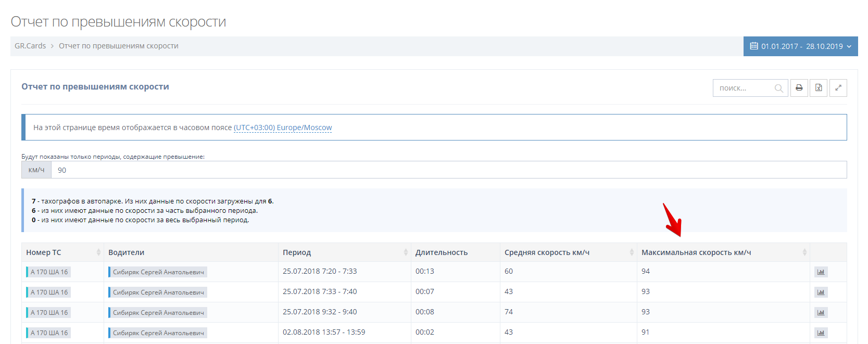Export the report to Excel
Screen dimensions: 868x344
[819, 88]
